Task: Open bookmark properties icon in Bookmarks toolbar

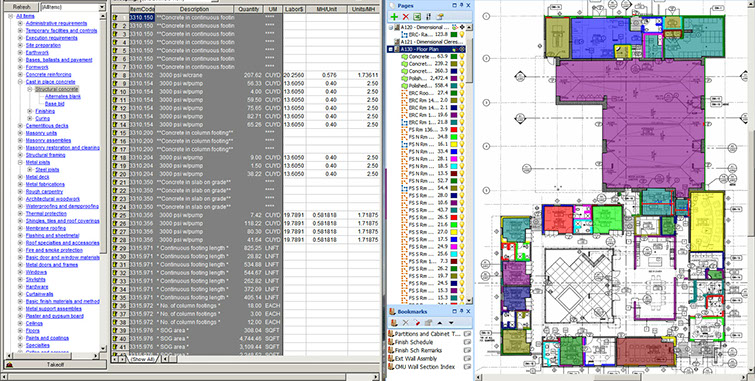Action: pyautogui.click(x=428, y=323)
